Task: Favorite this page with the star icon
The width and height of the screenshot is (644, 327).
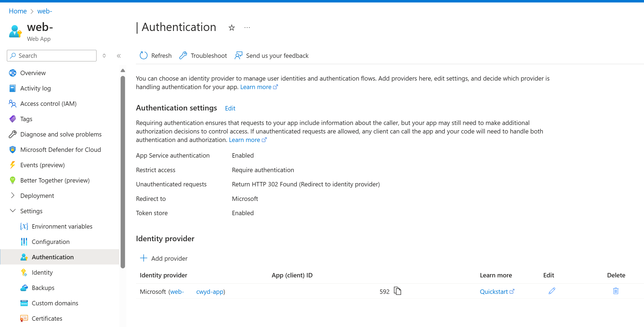Action: [x=232, y=28]
